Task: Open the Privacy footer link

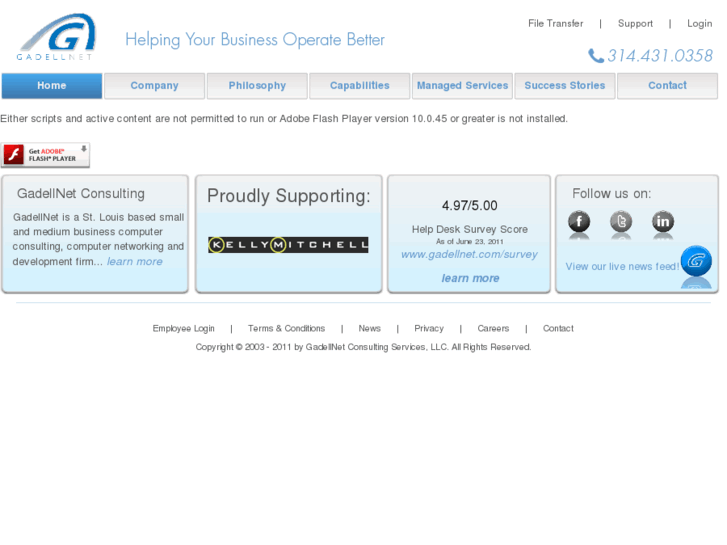Action: coord(429,328)
